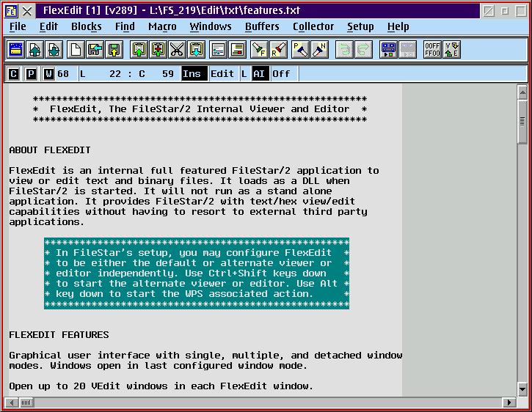The width and height of the screenshot is (532, 412).
Task: Open the File menu
Action: coord(18,26)
